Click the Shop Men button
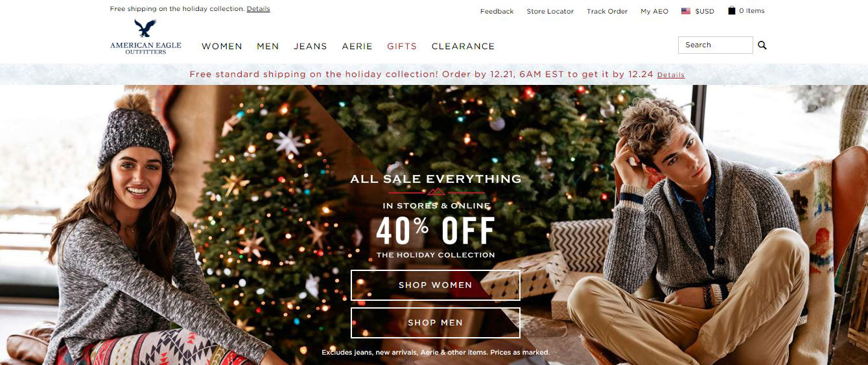The image size is (868, 365). [x=436, y=323]
